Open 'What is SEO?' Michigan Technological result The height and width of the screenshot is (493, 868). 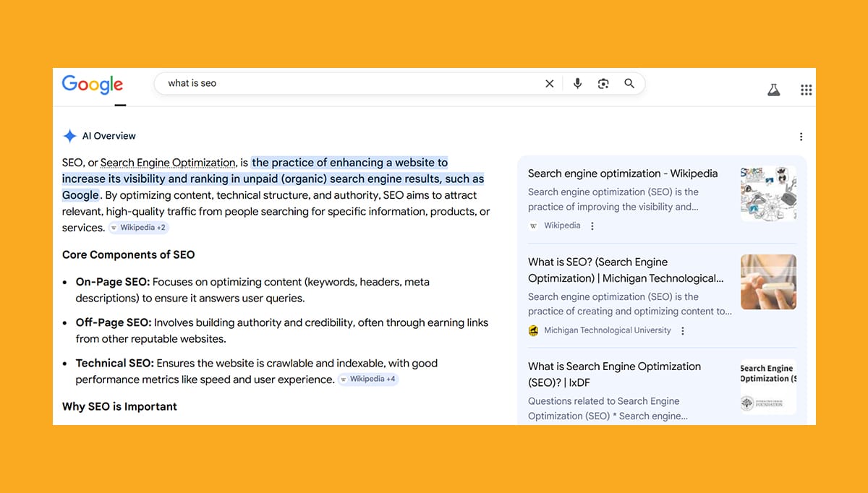click(626, 270)
